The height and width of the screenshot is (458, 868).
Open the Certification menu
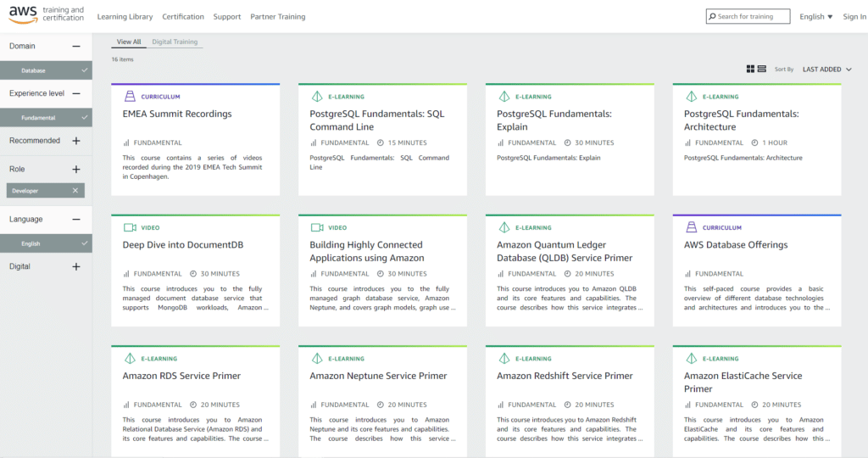183,17
